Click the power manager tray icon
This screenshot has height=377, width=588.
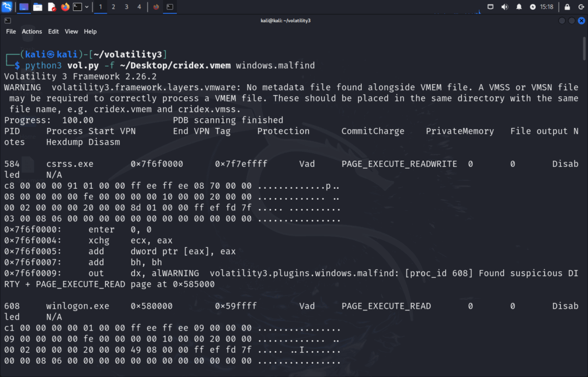[x=532, y=7]
